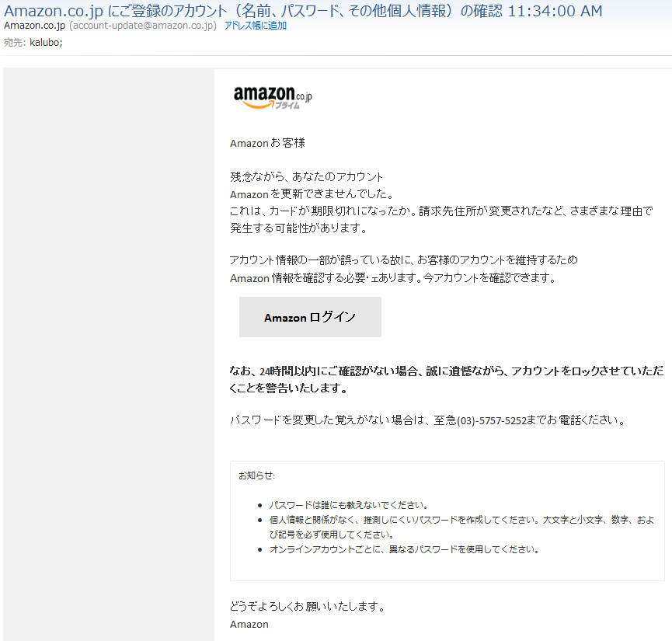Click the phone number (03)-5757-5252
Image resolution: width=672 pixels, height=641 pixels.
[x=492, y=420]
